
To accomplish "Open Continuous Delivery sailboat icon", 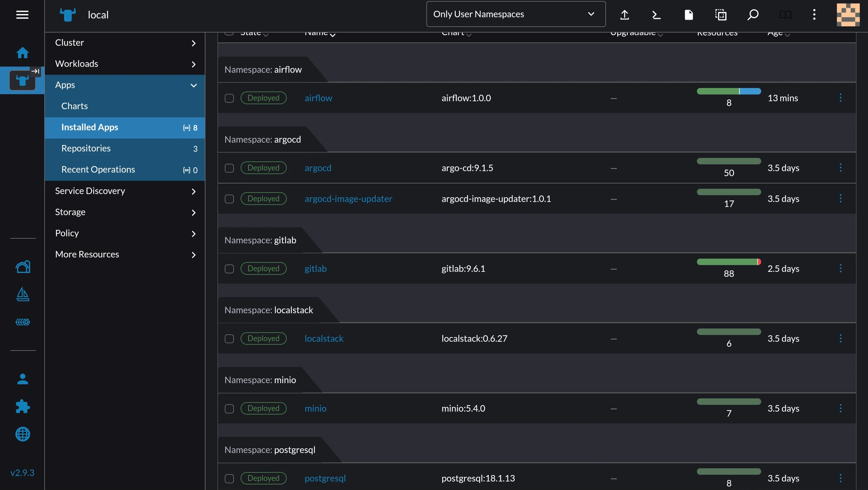I will point(23,294).
